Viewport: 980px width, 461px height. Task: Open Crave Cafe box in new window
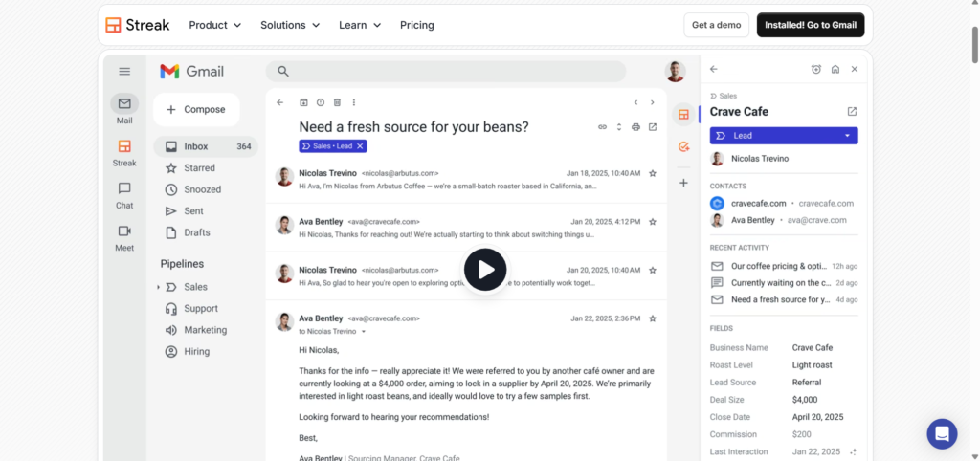pyautogui.click(x=852, y=111)
